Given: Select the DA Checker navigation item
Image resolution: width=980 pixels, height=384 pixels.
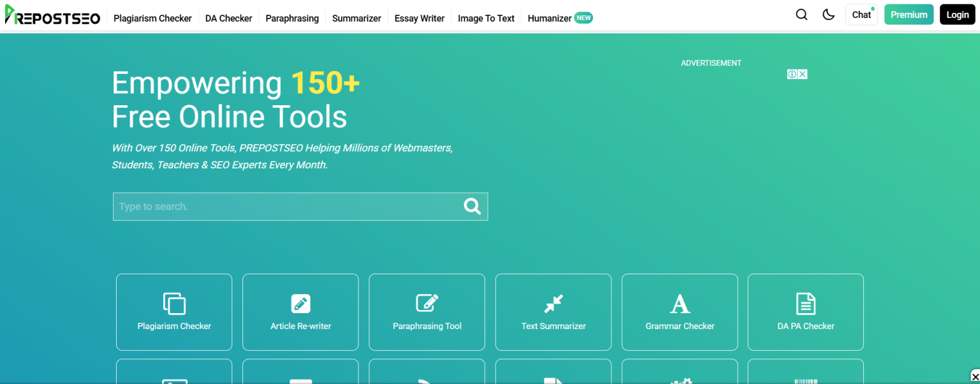Looking at the screenshot, I should pos(228,18).
